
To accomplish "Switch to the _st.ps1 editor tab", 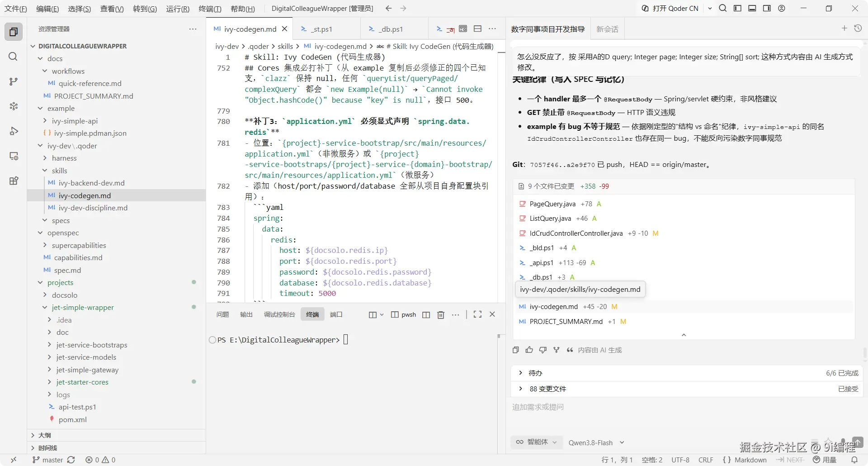I will click(322, 29).
